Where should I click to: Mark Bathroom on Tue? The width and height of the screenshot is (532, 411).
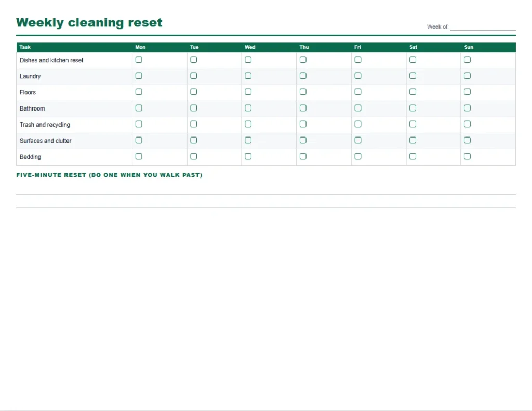pyautogui.click(x=193, y=108)
